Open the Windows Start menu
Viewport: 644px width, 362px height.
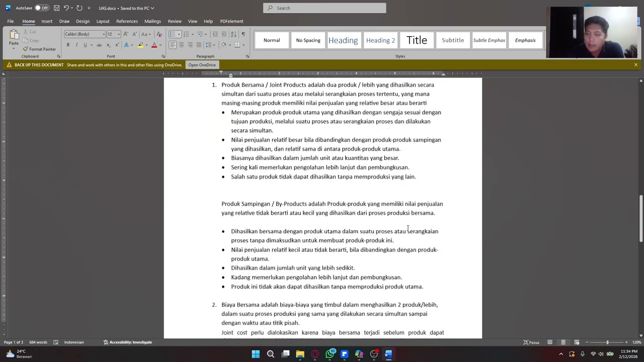click(256, 354)
